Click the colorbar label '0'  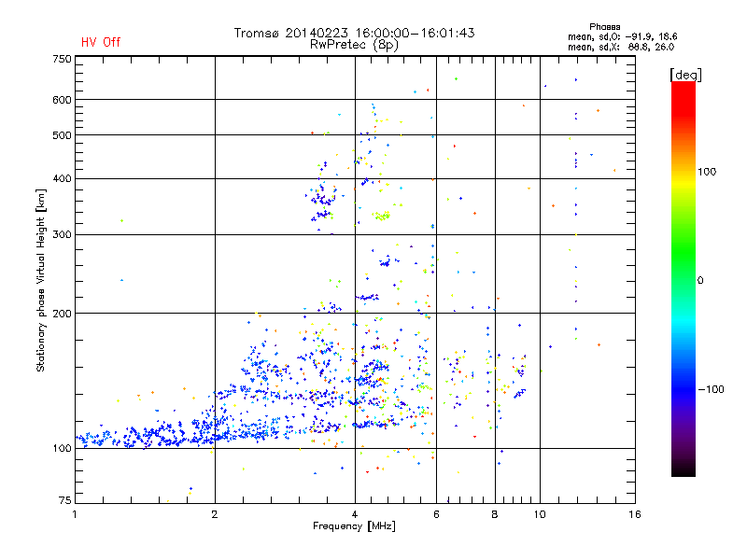700,281
